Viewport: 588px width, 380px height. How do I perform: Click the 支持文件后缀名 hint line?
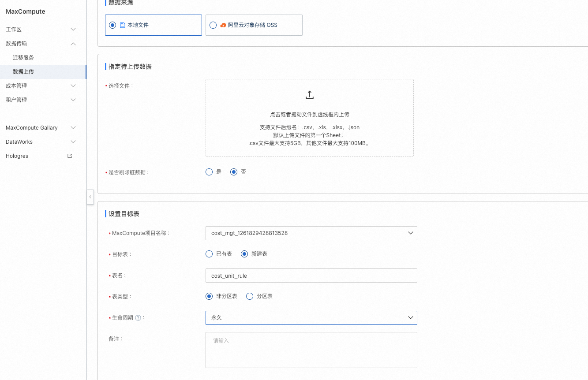(310, 127)
